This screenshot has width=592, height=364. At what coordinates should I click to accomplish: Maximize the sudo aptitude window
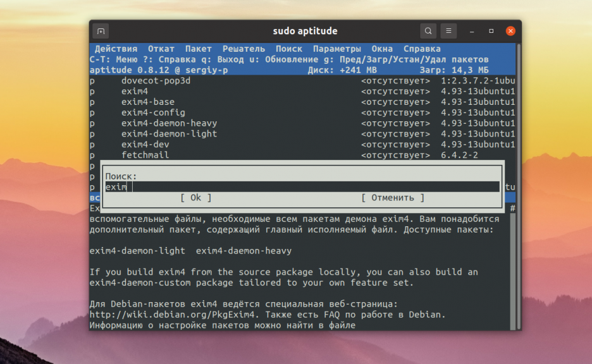[491, 31]
